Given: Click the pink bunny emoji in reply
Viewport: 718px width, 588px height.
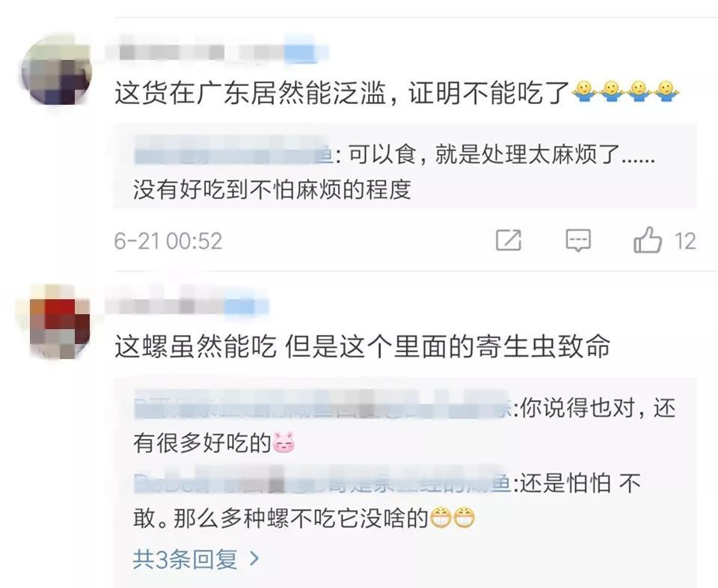Looking at the screenshot, I should pyautogui.click(x=284, y=442).
